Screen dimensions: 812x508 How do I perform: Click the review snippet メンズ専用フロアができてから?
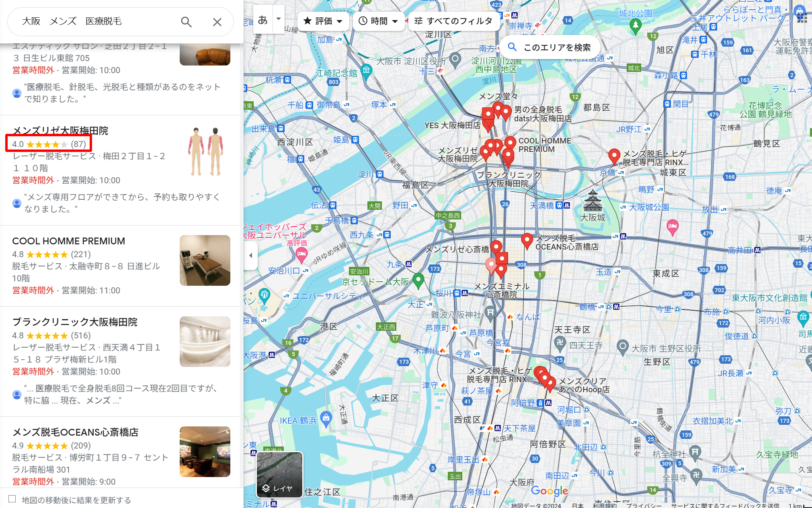122,203
